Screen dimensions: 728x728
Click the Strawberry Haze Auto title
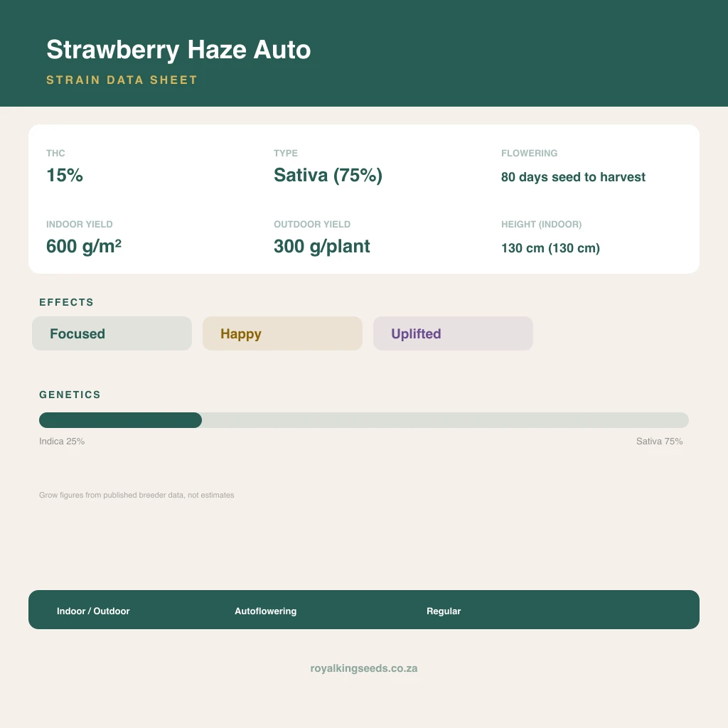point(178,50)
